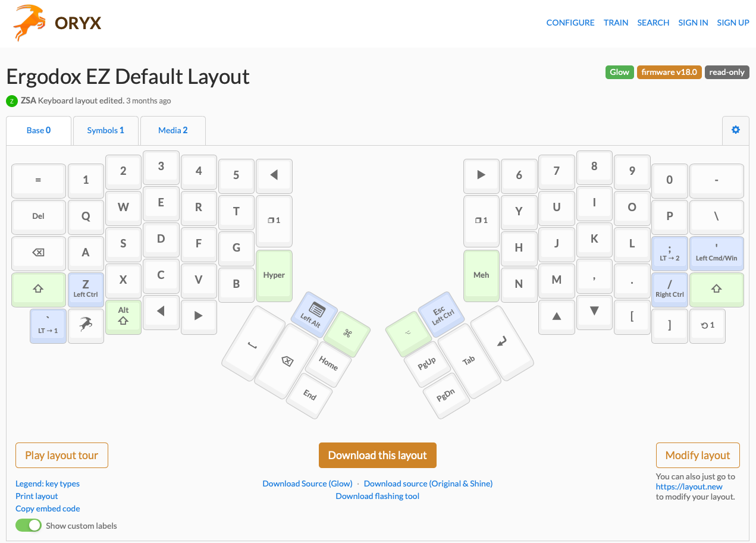The image size is (756, 543).
Task: Click the left Shift key beside Z
Action: (38, 288)
